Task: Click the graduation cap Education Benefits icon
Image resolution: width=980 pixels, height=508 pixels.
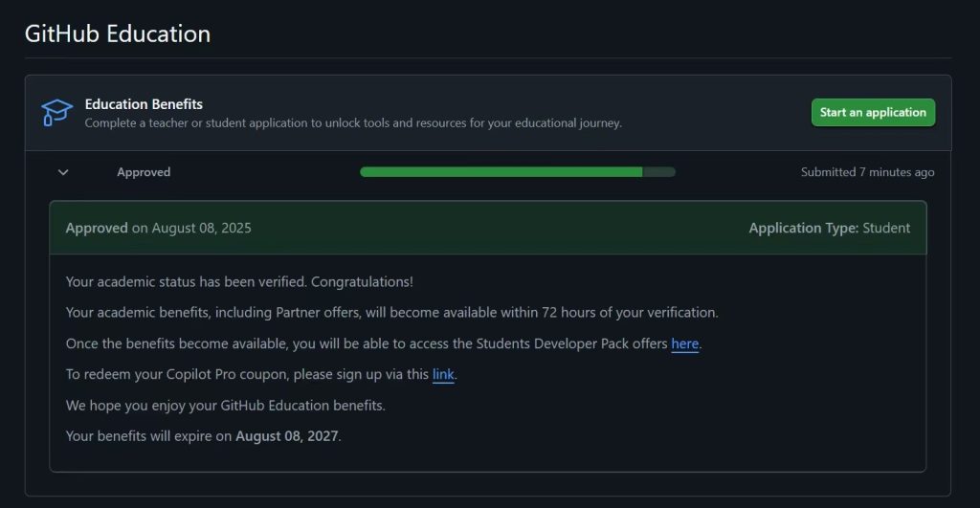Action: 57,113
